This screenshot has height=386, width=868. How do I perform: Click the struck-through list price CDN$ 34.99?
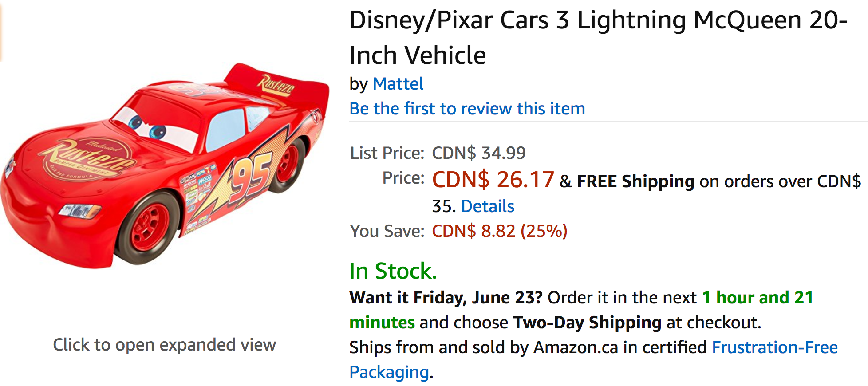coord(479,153)
